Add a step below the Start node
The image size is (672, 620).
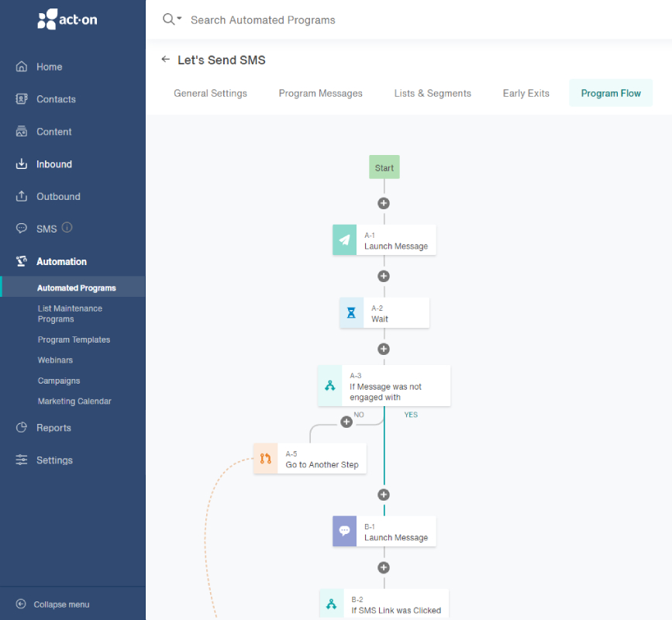(384, 203)
